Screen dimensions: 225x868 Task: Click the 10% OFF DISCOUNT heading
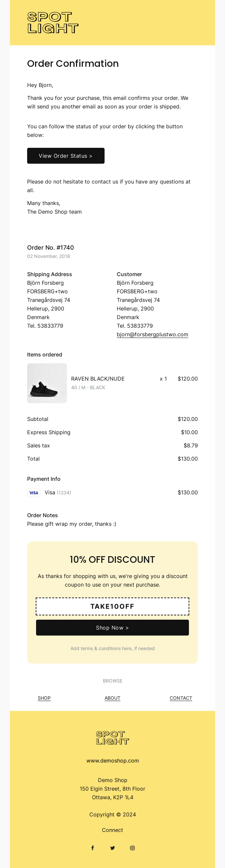point(112,559)
